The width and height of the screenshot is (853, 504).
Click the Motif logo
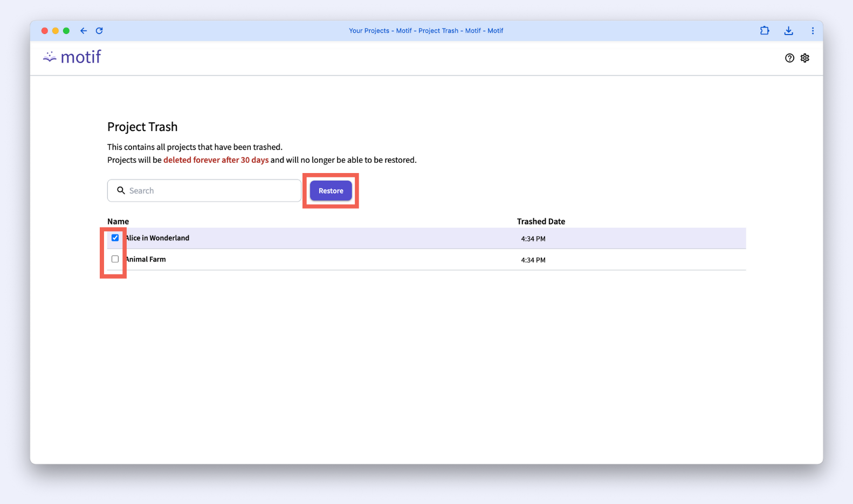coord(72,57)
